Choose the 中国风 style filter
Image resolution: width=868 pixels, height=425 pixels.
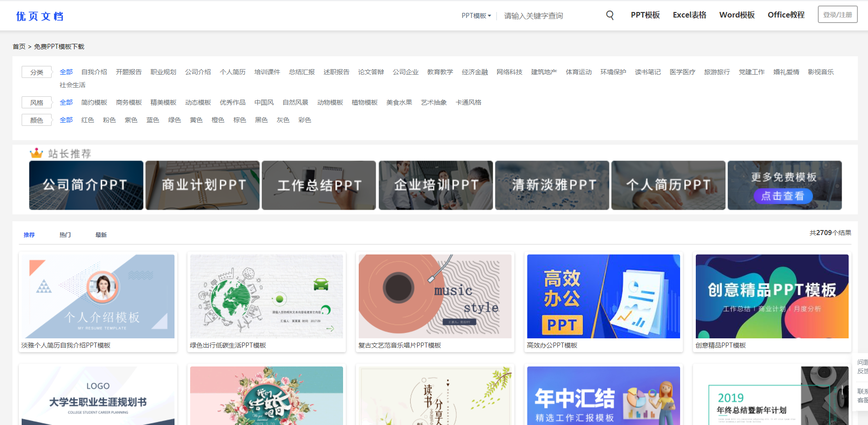[x=264, y=102]
